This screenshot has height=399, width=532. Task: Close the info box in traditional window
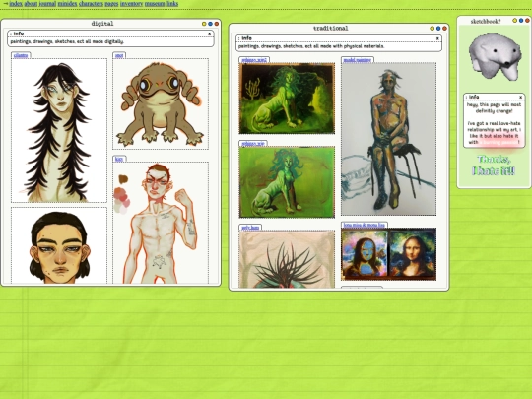click(x=437, y=38)
